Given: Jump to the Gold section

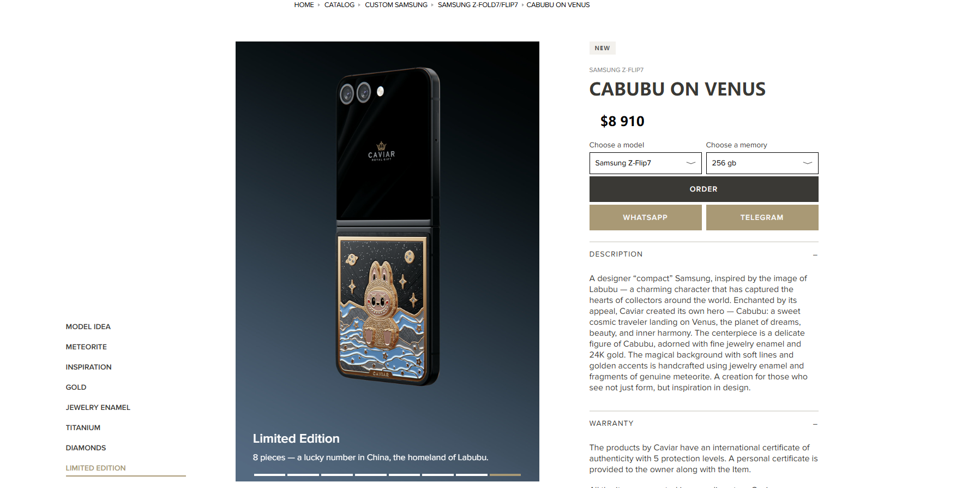Looking at the screenshot, I should pyautogui.click(x=76, y=387).
